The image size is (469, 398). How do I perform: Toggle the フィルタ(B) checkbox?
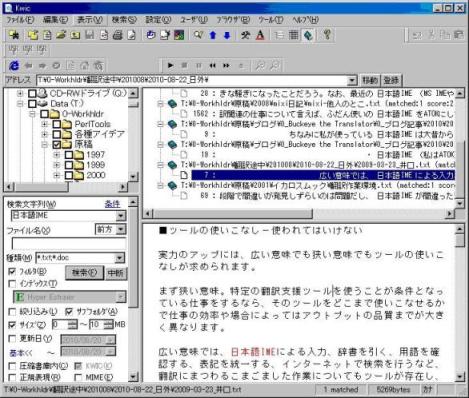pyautogui.click(x=12, y=271)
